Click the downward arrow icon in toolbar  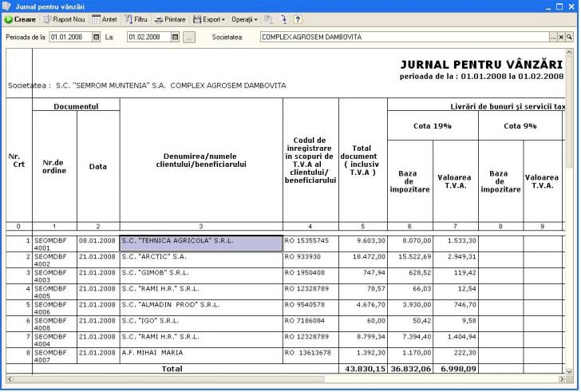pos(284,19)
